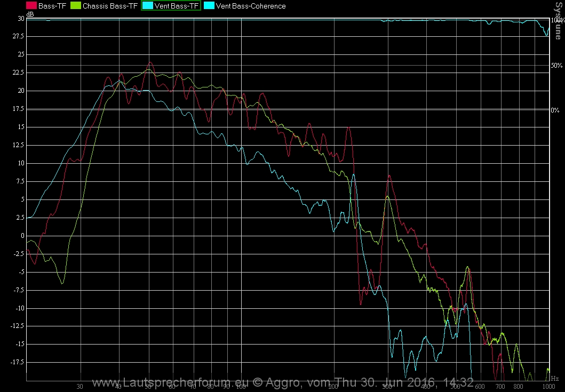
Task: Click the -2.5 dB axis value
Action: (19, 254)
